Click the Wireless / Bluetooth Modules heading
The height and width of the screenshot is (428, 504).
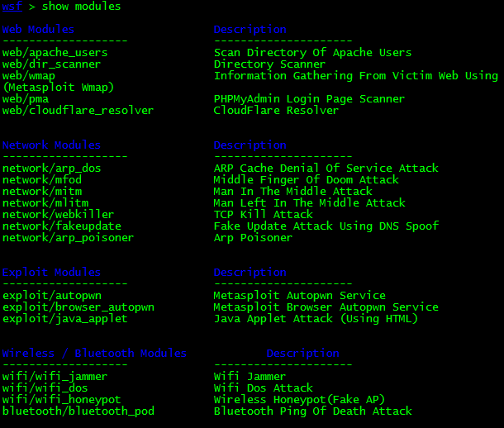pos(94,354)
